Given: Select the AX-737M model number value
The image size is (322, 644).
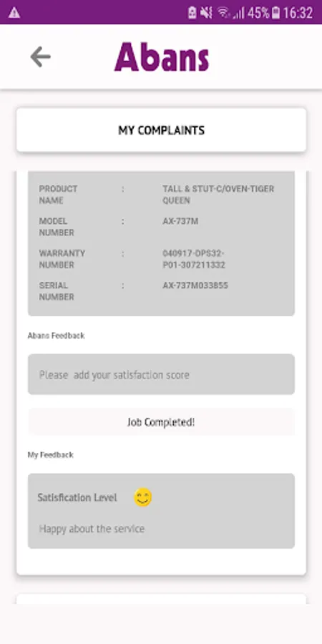Looking at the screenshot, I should pos(180,221).
